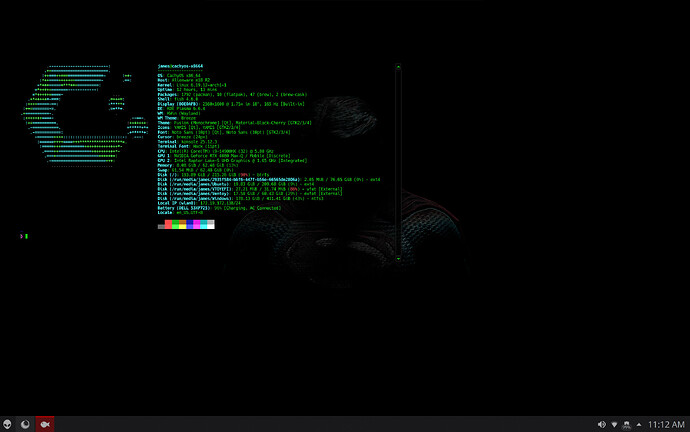690x432 pixels.
Task: Open the 11:12 AM clock
Action: pos(666,425)
